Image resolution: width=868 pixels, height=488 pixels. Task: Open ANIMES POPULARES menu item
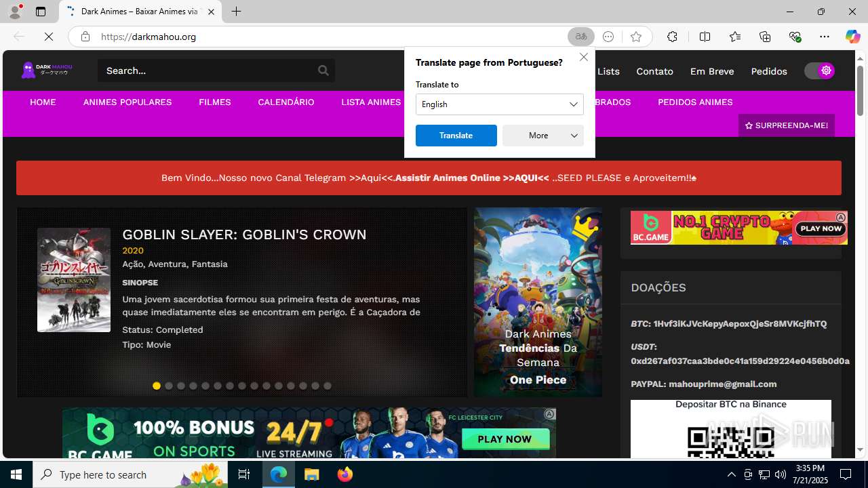[x=127, y=102]
